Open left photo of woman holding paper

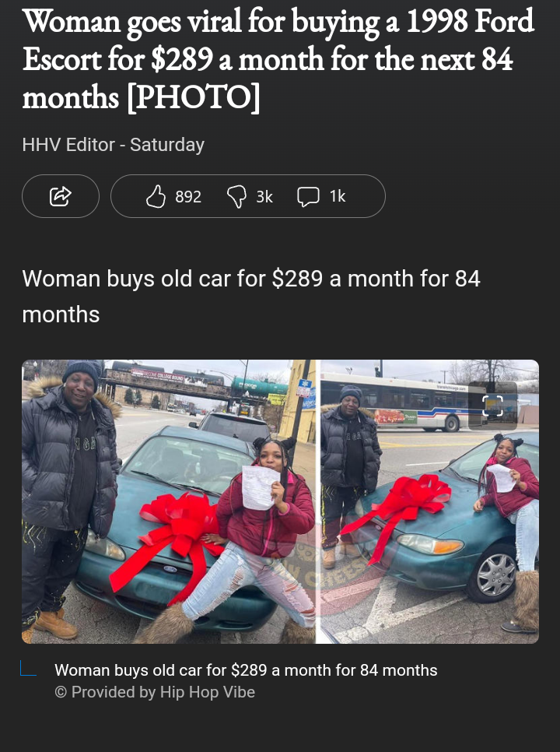169,501
